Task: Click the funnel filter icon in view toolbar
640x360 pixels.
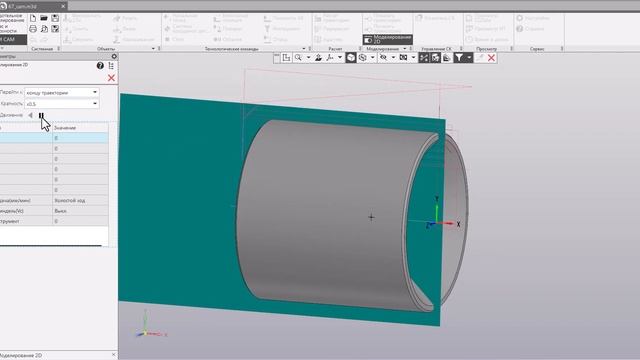Action: point(459,58)
